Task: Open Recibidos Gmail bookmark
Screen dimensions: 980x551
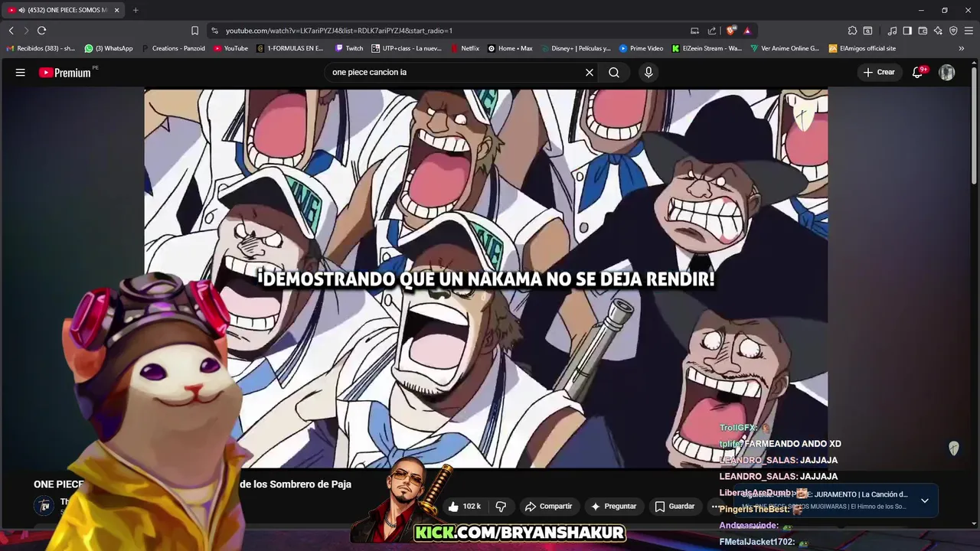Action: click(x=41, y=48)
